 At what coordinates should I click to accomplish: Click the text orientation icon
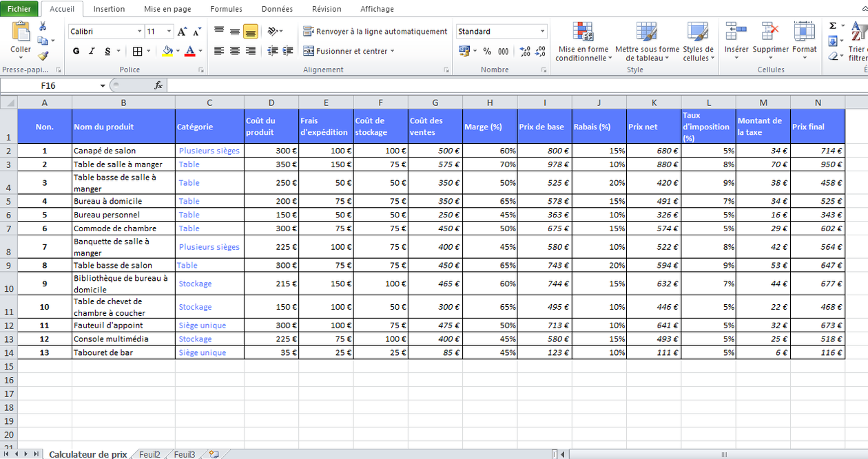tap(273, 31)
